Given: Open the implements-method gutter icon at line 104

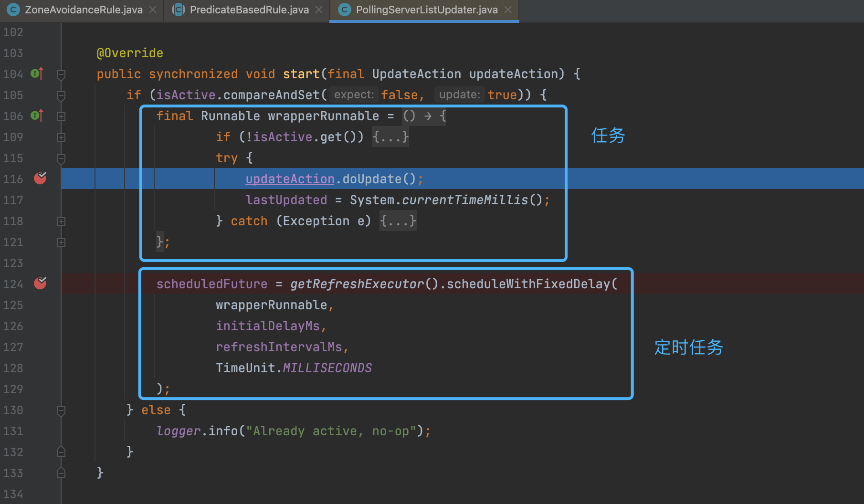Looking at the screenshot, I should point(37,74).
